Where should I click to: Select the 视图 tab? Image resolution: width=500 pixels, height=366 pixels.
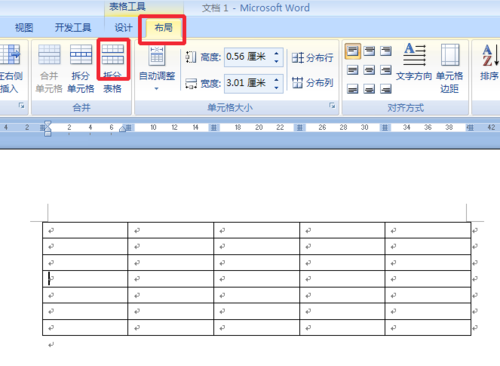(x=24, y=28)
